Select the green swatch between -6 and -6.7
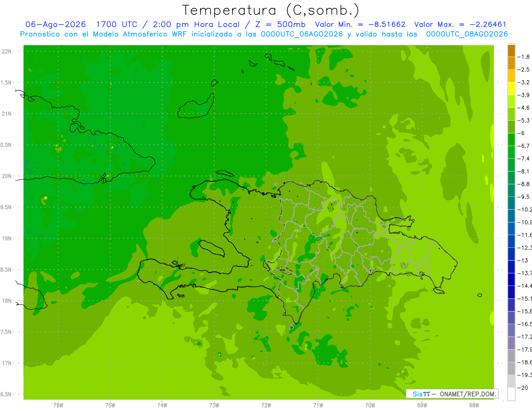This screenshot has height=411, width=532. pos(511,139)
